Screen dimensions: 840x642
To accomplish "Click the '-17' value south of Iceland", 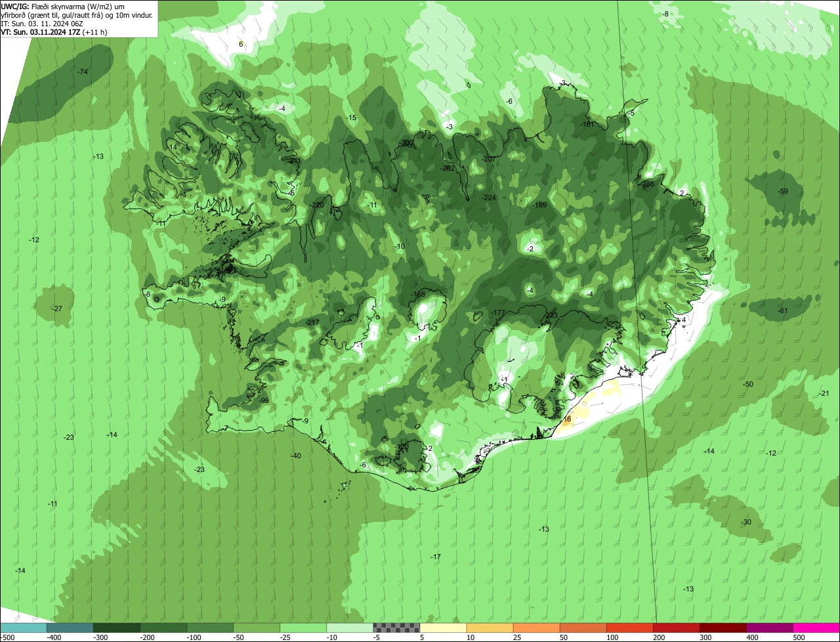I will (x=436, y=557).
